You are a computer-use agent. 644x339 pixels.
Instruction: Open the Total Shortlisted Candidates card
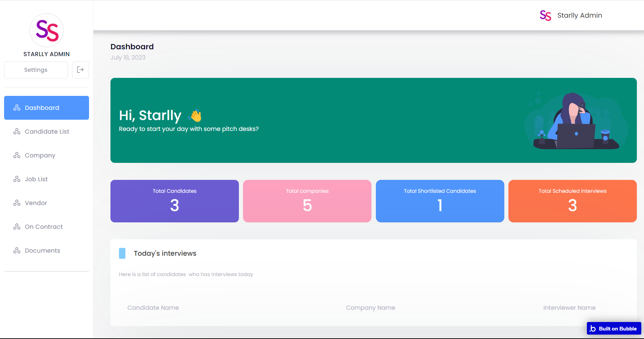[x=440, y=201]
